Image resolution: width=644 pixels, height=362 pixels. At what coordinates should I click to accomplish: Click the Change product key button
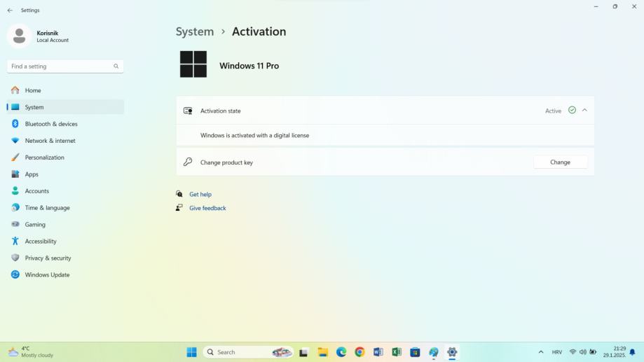560,162
